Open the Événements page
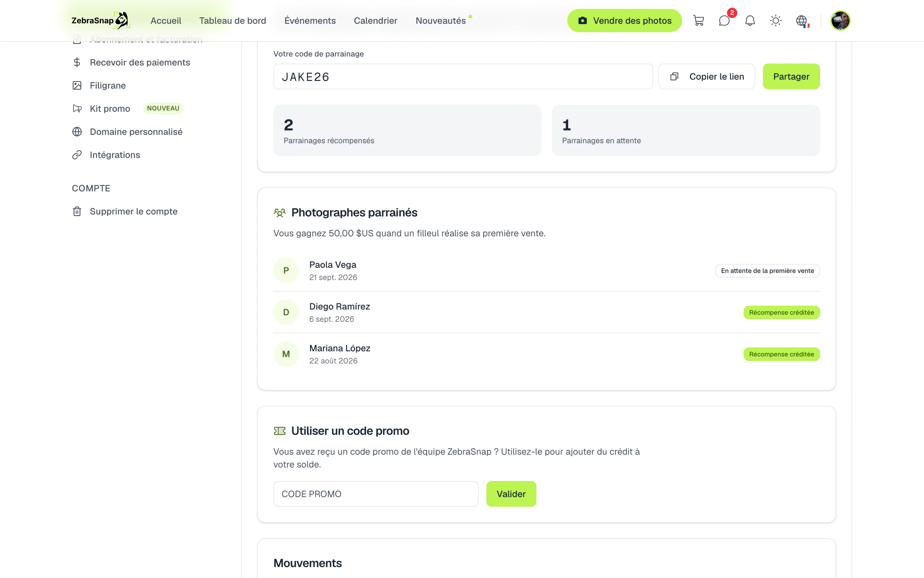This screenshot has height=578, width=924. pyautogui.click(x=310, y=21)
